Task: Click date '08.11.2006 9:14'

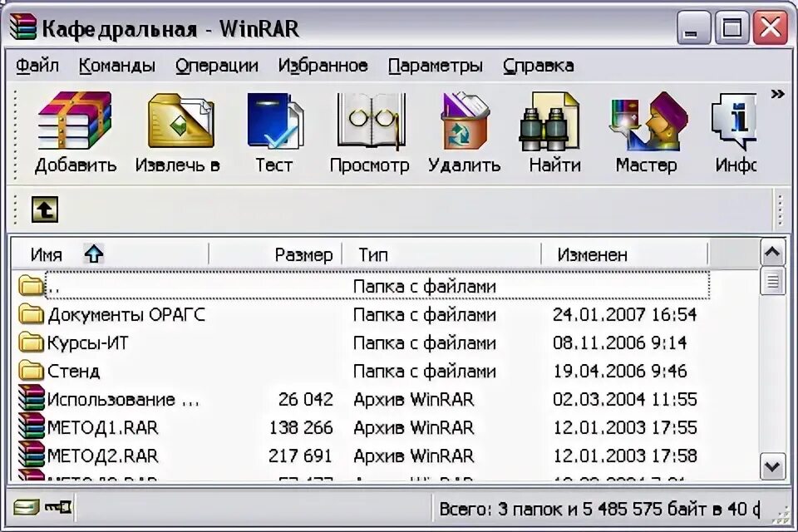Action: (620, 343)
